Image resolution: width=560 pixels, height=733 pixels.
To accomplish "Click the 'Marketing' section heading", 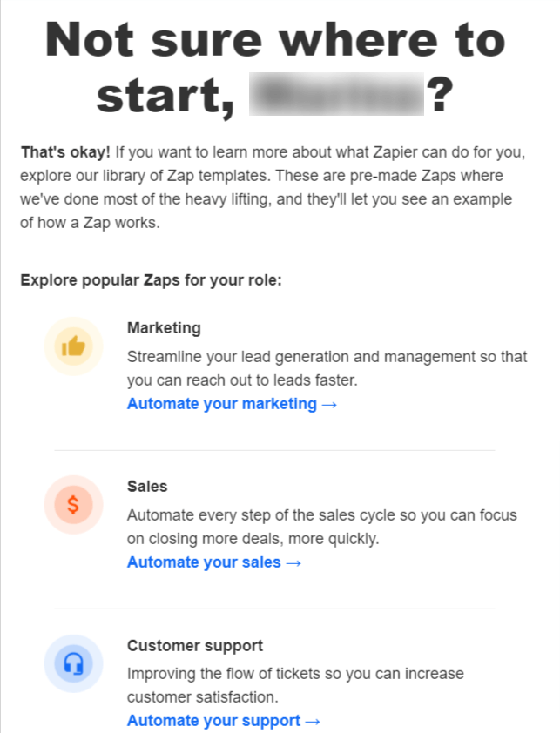I will pyautogui.click(x=164, y=328).
